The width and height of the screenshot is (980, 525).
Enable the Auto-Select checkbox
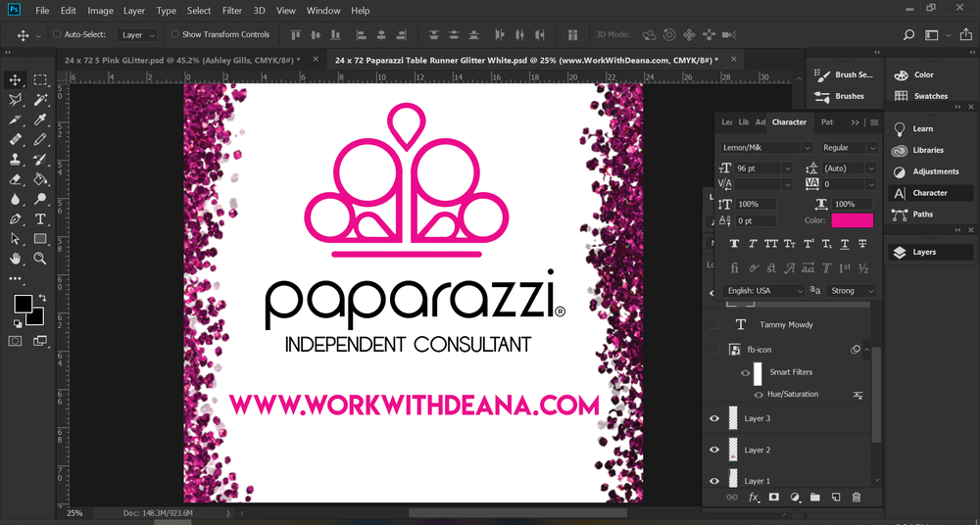57,35
